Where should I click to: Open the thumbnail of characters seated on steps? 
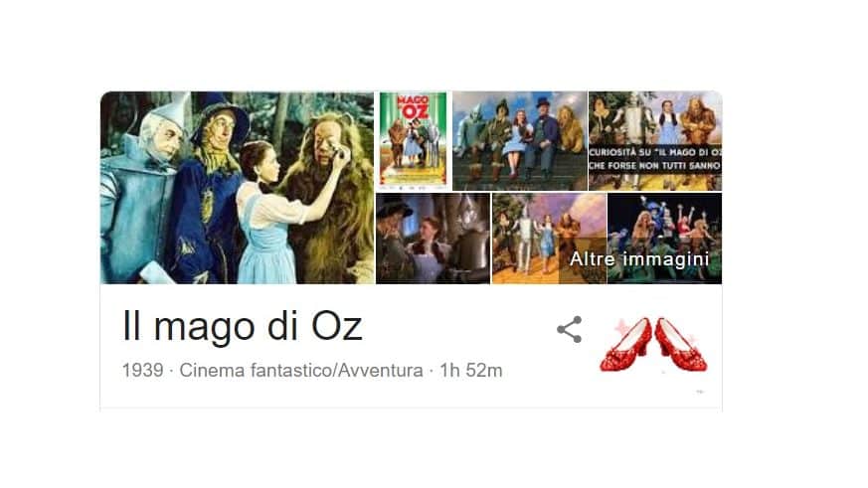520,140
